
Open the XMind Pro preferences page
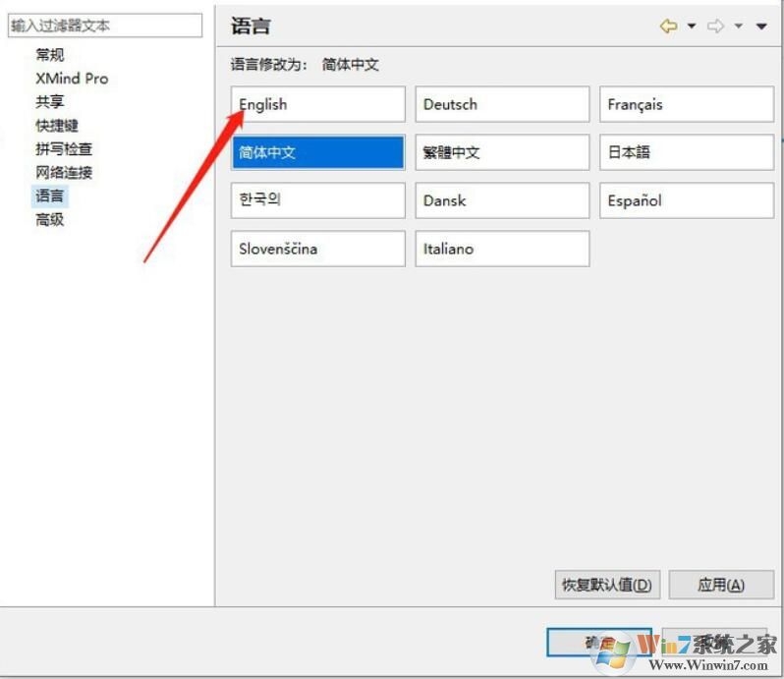click(72, 79)
